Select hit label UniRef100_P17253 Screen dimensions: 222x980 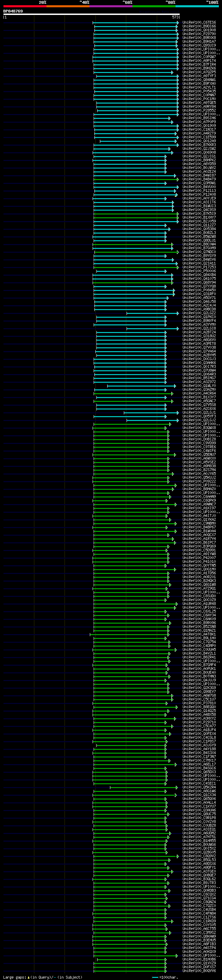tap(199, 267)
